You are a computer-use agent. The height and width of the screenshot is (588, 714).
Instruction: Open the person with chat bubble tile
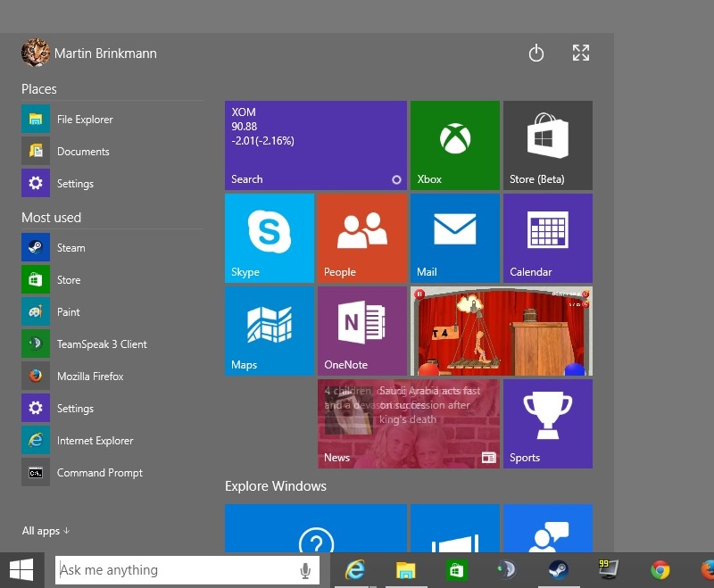pos(548,528)
